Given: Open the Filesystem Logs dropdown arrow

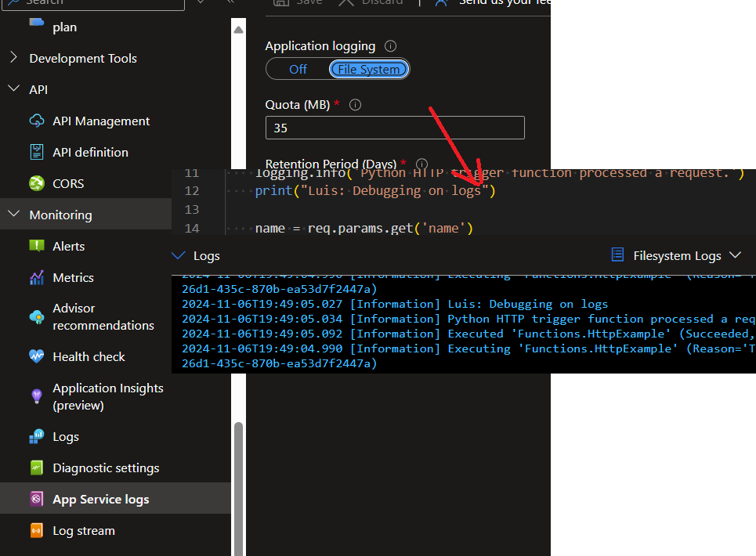Looking at the screenshot, I should tap(736, 255).
